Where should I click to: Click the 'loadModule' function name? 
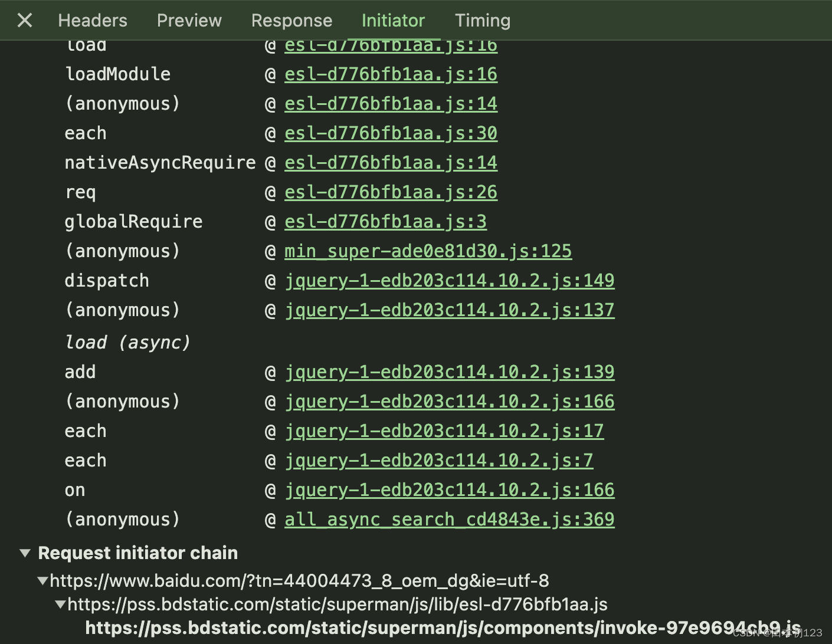pos(117,74)
